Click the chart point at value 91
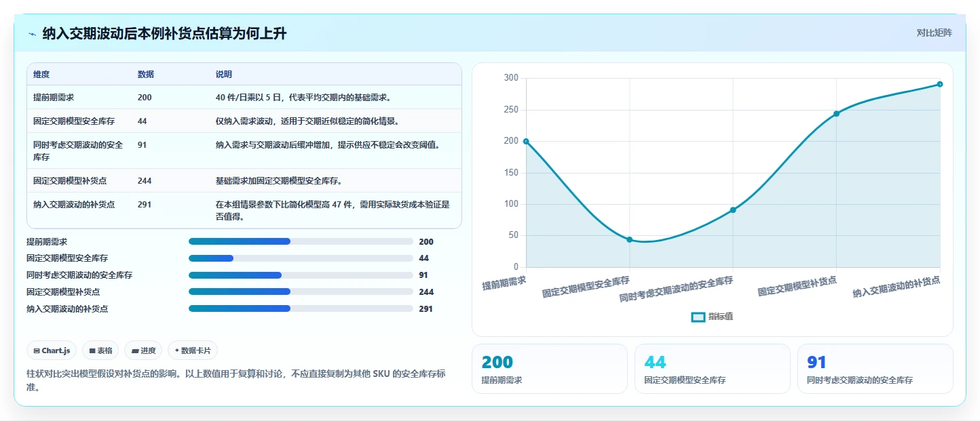Screen dimensions: 980x421 pyautogui.click(x=733, y=210)
